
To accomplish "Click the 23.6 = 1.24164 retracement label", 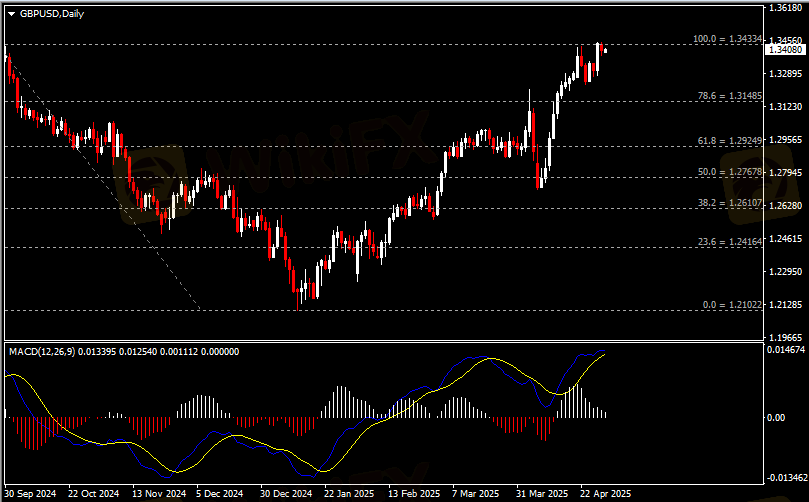I will (x=730, y=242).
